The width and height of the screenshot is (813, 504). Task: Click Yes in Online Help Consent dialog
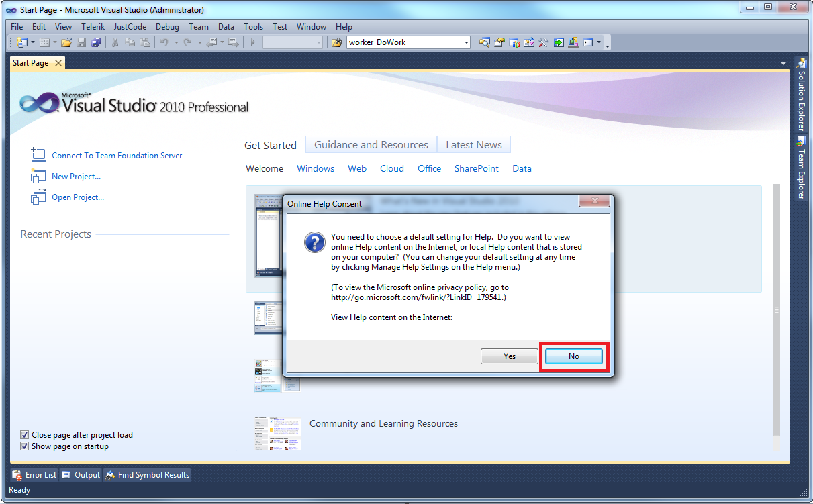click(510, 356)
